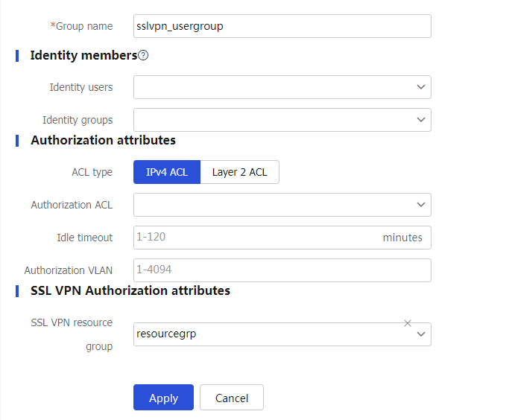Click into Authorization VLAN field
Viewport: 509px width, 420px height.
(282, 270)
